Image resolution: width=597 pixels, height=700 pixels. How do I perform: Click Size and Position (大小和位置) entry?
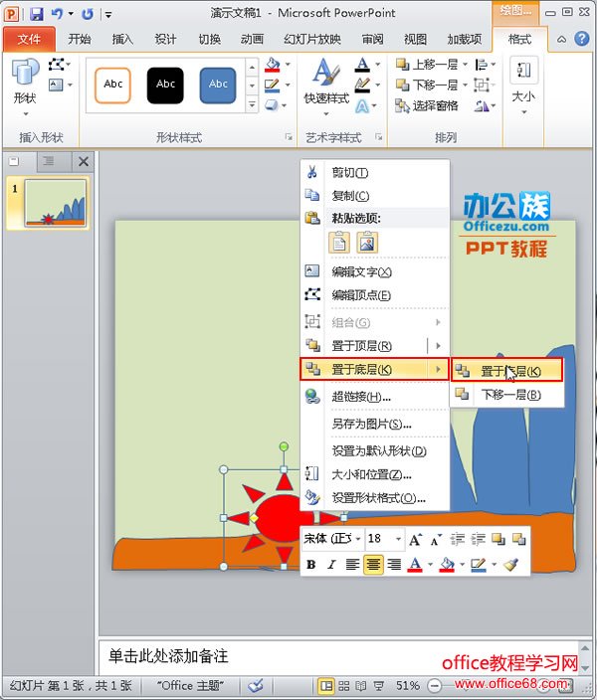click(374, 474)
